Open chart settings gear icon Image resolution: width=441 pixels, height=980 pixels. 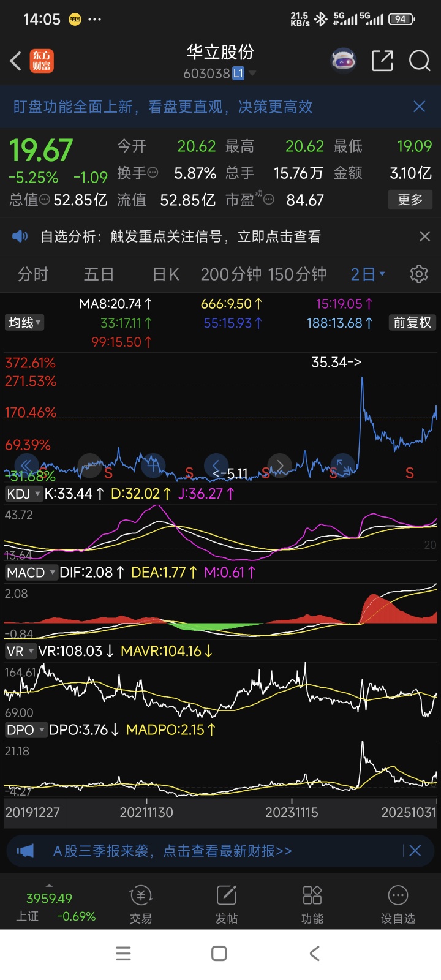(x=419, y=274)
